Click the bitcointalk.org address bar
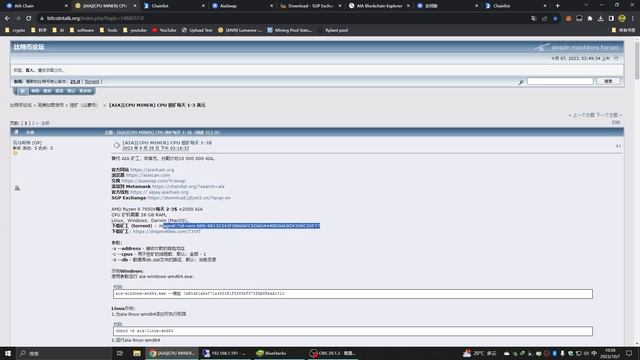The height and width of the screenshot is (360, 640). click(x=282, y=18)
